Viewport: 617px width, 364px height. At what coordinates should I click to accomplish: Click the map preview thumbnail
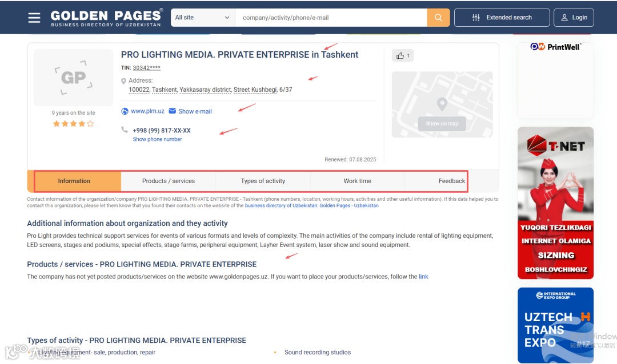pos(442,104)
